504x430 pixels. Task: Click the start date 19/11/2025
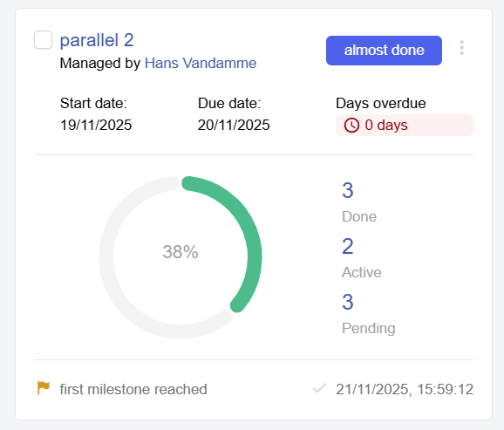(x=96, y=125)
